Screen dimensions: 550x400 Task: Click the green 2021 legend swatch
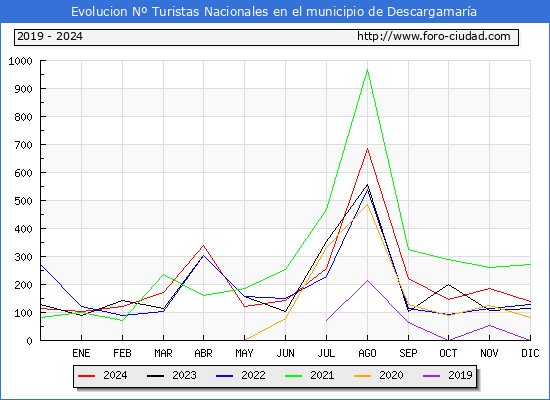pos(294,376)
